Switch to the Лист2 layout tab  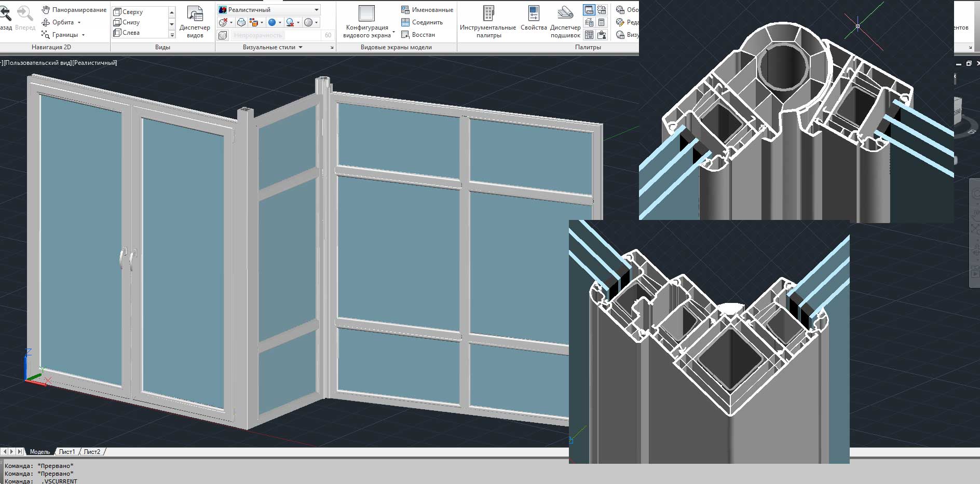[92, 452]
